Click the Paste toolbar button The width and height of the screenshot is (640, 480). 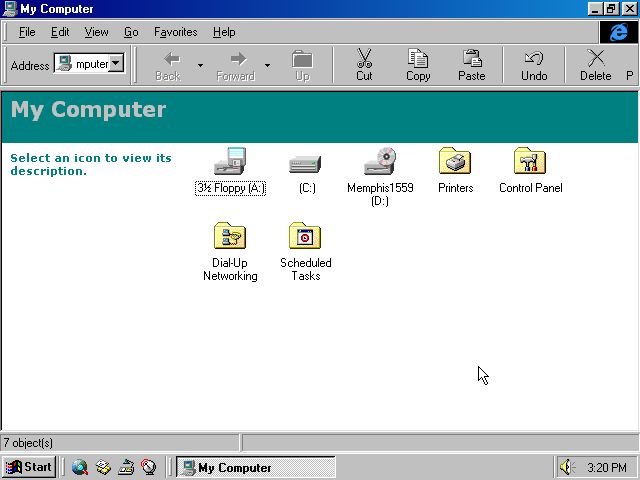tap(471, 65)
